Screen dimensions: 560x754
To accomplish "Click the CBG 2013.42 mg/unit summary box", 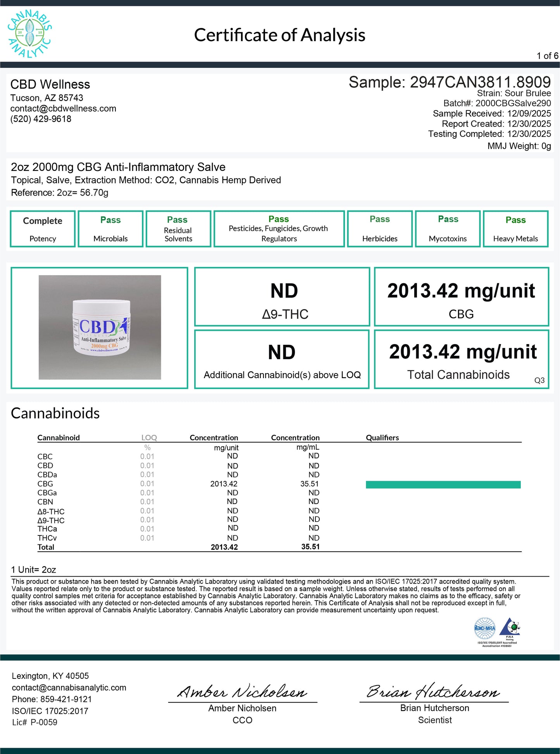I will pos(462,297).
